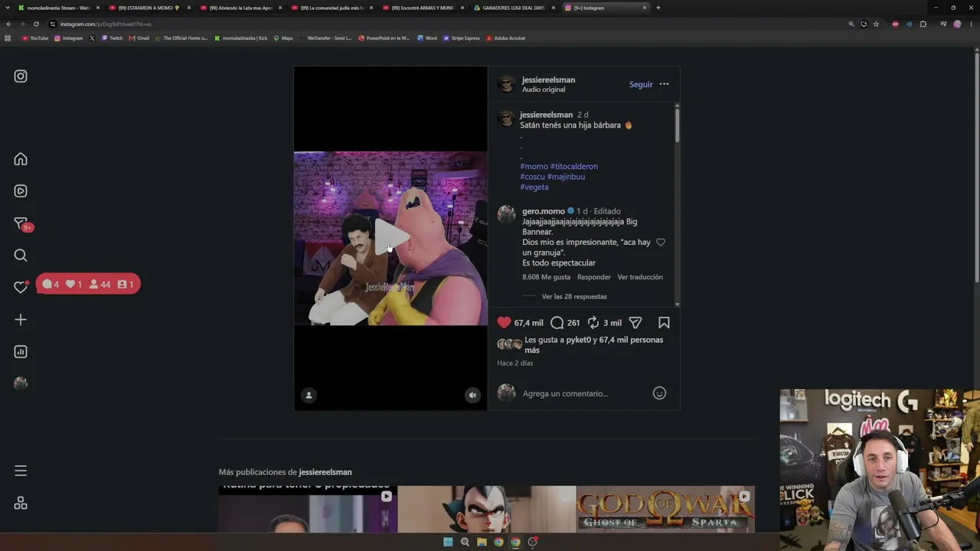Show tagged people on the video
The image size is (980, 551).
[x=309, y=395]
